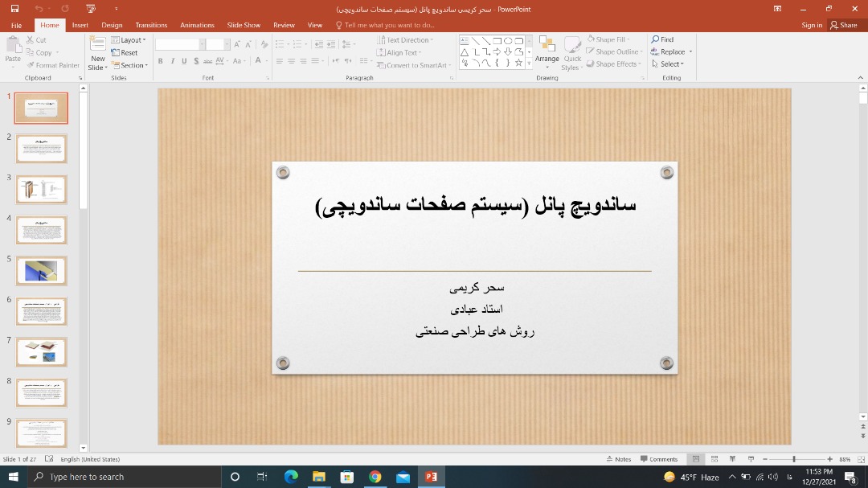
Task: Toggle the Notes pane in status bar
Action: pyautogui.click(x=619, y=459)
